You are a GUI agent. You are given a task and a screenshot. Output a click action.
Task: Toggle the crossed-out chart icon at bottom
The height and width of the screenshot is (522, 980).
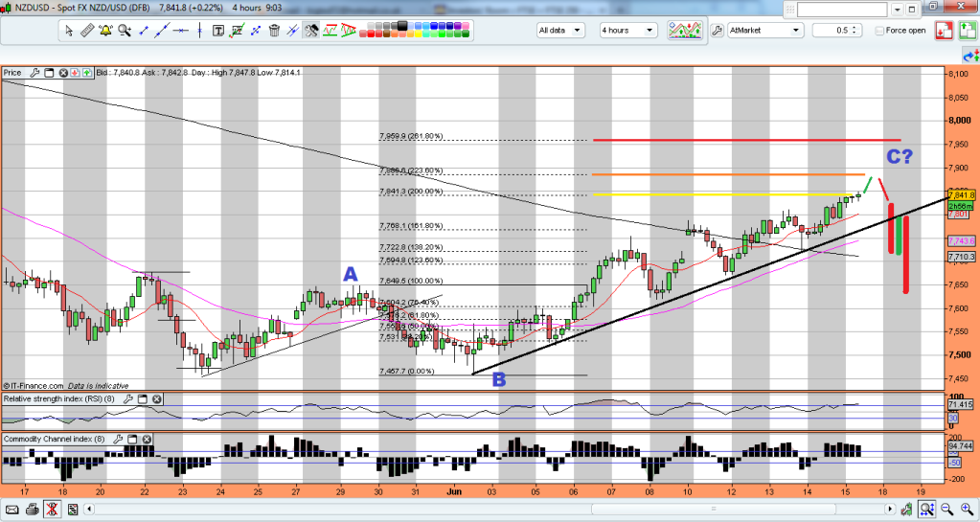click(52, 510)
